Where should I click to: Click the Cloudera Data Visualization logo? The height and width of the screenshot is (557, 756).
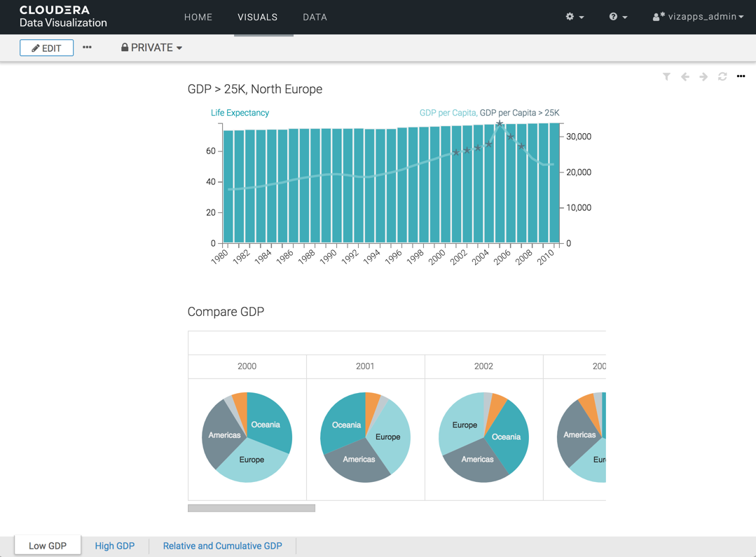click(63, 17)
